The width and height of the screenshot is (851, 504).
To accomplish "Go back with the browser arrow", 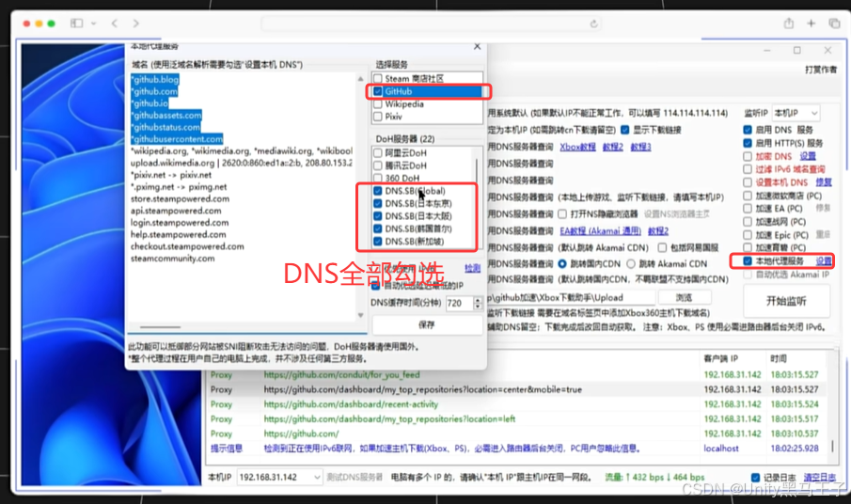I will (115, 24).
